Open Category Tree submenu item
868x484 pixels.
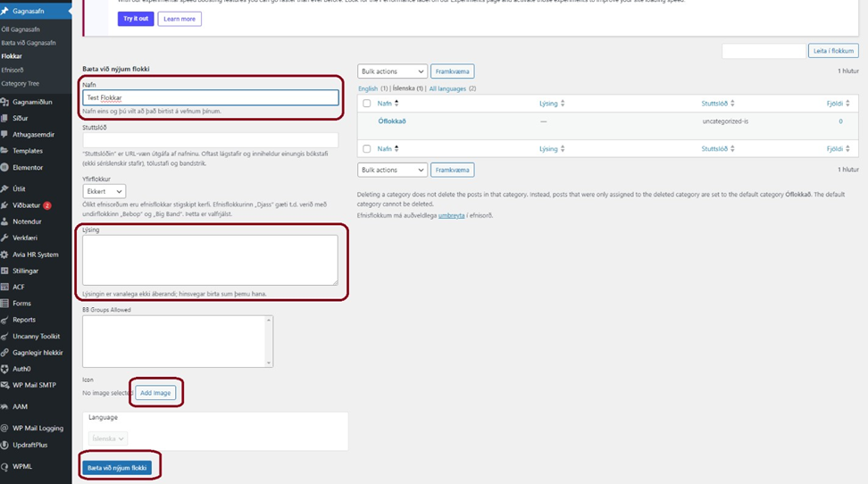click(20, 83)
